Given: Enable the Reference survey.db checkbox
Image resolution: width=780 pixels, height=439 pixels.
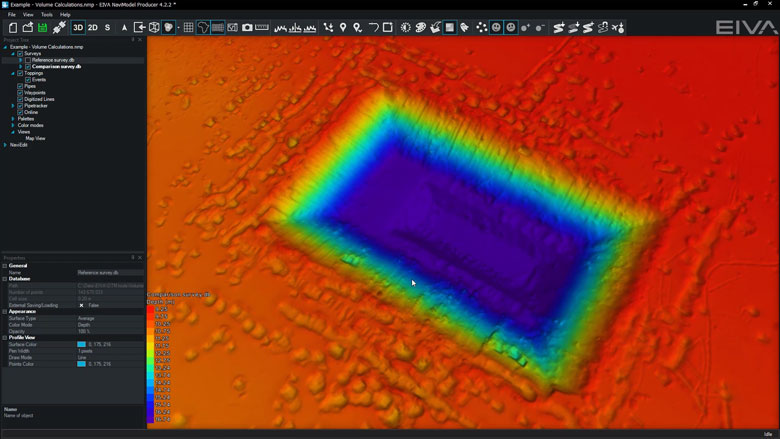Looking at the screenshot, I should [x=28, y=60].
